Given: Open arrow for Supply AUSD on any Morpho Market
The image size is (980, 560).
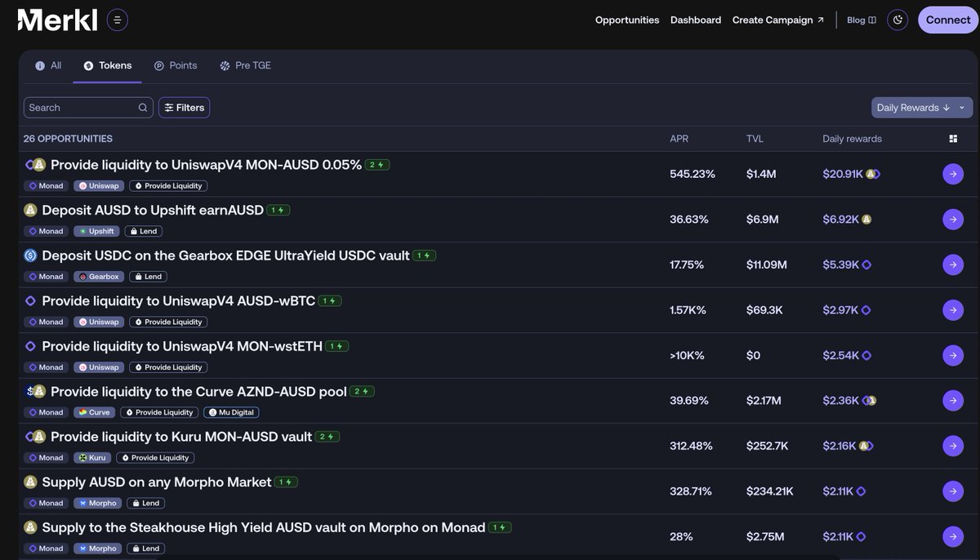Looking at the screenshot, I should pos(953,491).
